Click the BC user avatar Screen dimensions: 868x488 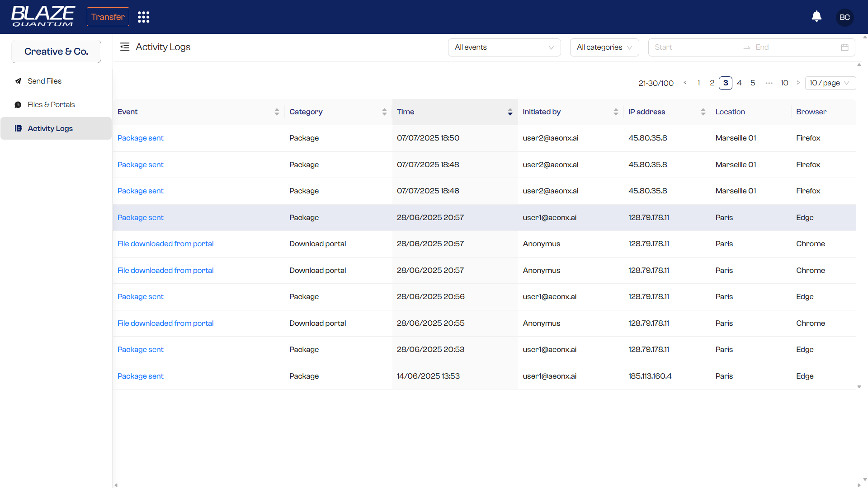pos(844,17)
